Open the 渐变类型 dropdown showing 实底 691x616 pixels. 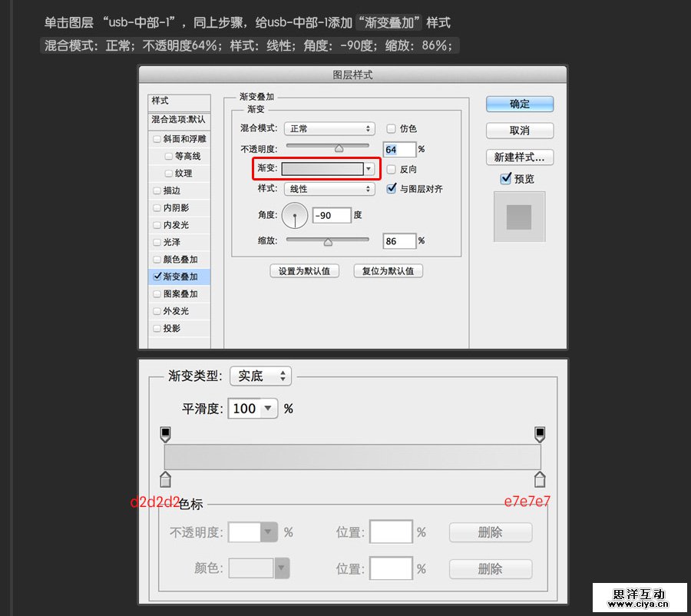[x=260, y=376]
